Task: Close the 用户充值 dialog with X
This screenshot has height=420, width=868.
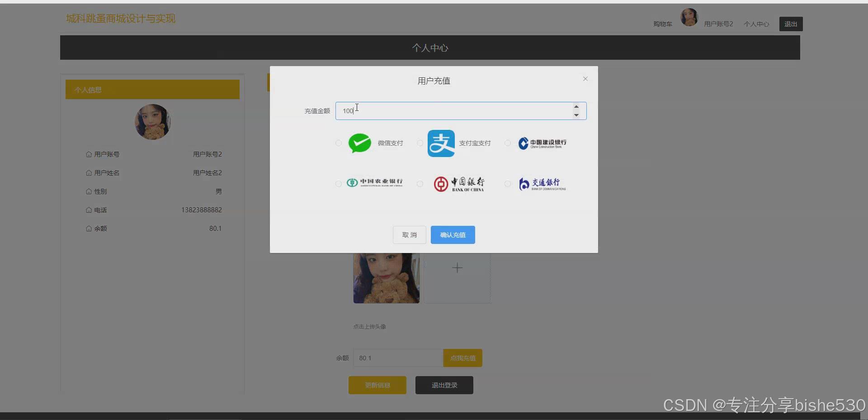Action: 585,79
